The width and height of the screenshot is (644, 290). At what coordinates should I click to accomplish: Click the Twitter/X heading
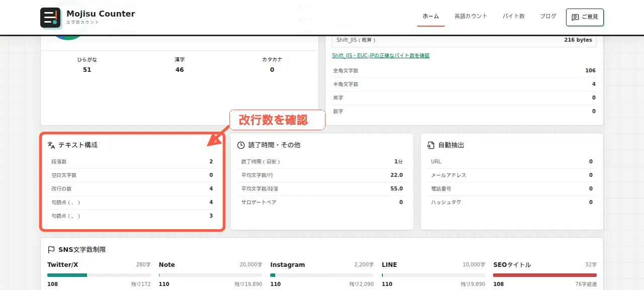pyautogui.click(x=62, y=264)
